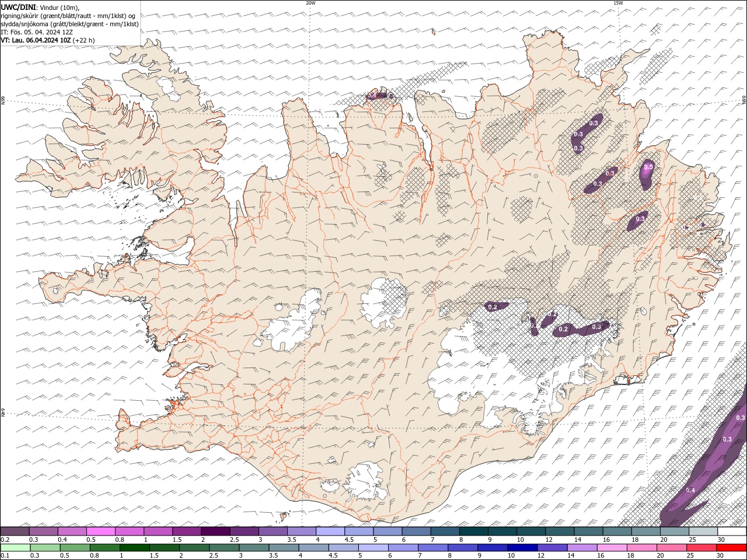
Task: Pick top-row snow swatch labeled 2.5
Action: (244, 531)
